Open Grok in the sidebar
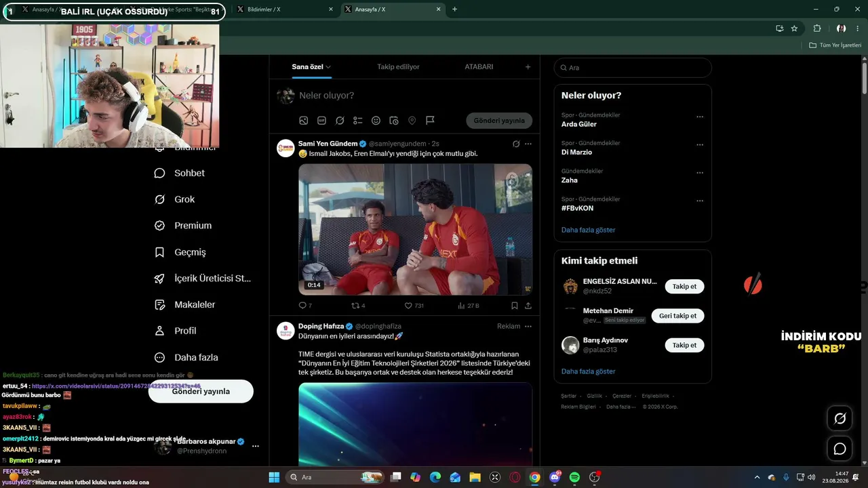 click(175, 199)
